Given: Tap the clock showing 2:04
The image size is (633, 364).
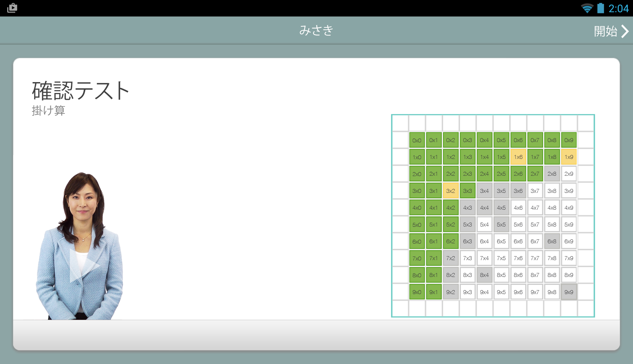Looking at the screenshot, I should 618,8.
